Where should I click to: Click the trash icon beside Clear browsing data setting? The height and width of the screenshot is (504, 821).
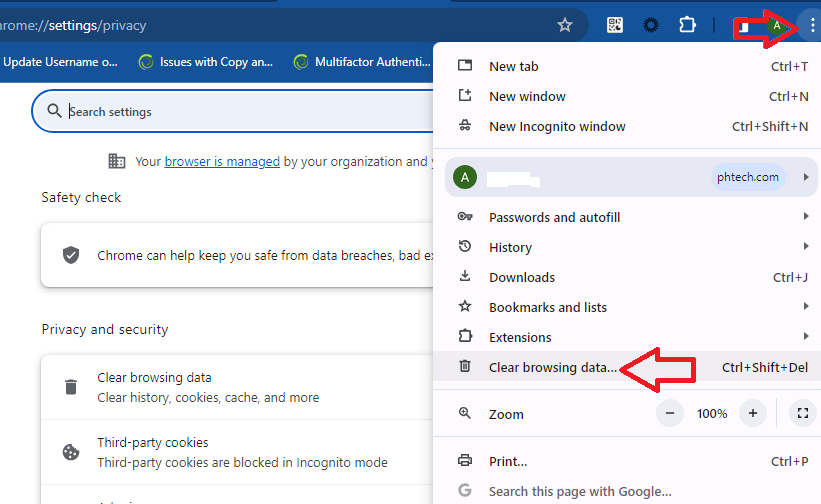pos(71,387)
